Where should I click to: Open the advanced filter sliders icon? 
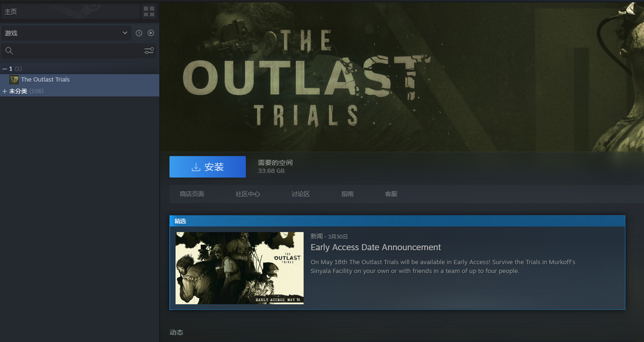coord(149,51)
